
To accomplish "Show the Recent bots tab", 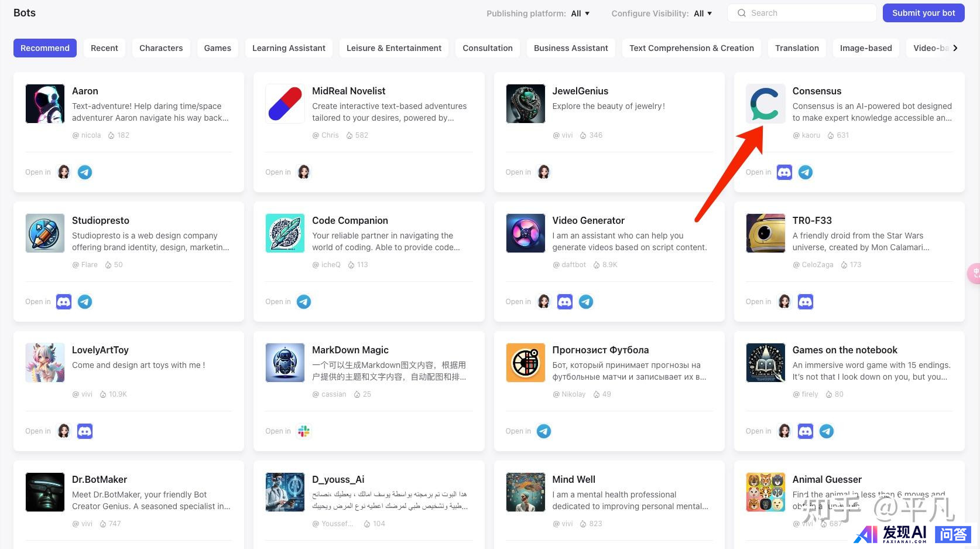I will [104, 48].
